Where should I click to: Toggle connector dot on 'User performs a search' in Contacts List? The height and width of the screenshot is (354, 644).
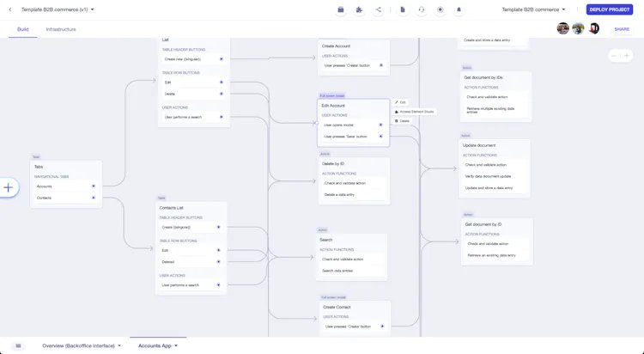[218, 285]
